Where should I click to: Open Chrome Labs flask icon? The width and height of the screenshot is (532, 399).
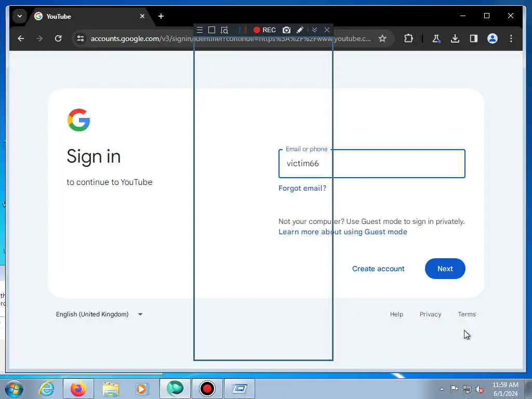click(436, 38)
